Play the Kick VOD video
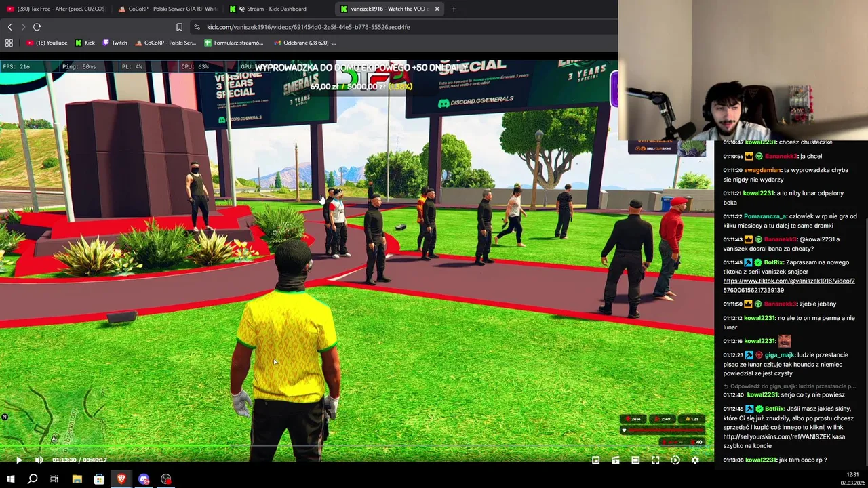Screen dimensions: 868x488 click(19, 460)
